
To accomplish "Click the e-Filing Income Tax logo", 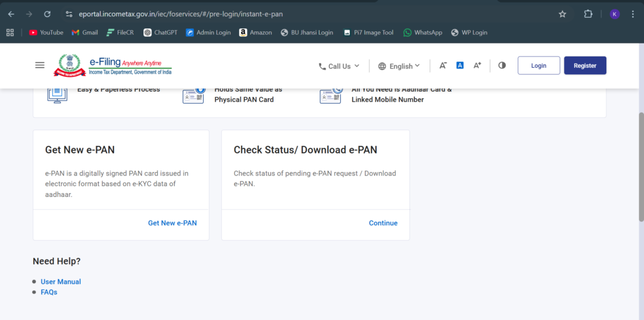I will coord(112,65).
